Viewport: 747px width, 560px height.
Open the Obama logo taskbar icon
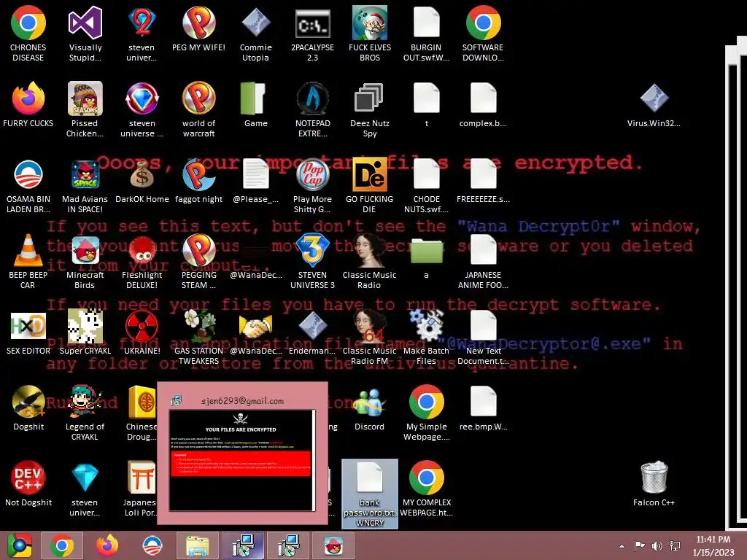(x=152, y=545)
